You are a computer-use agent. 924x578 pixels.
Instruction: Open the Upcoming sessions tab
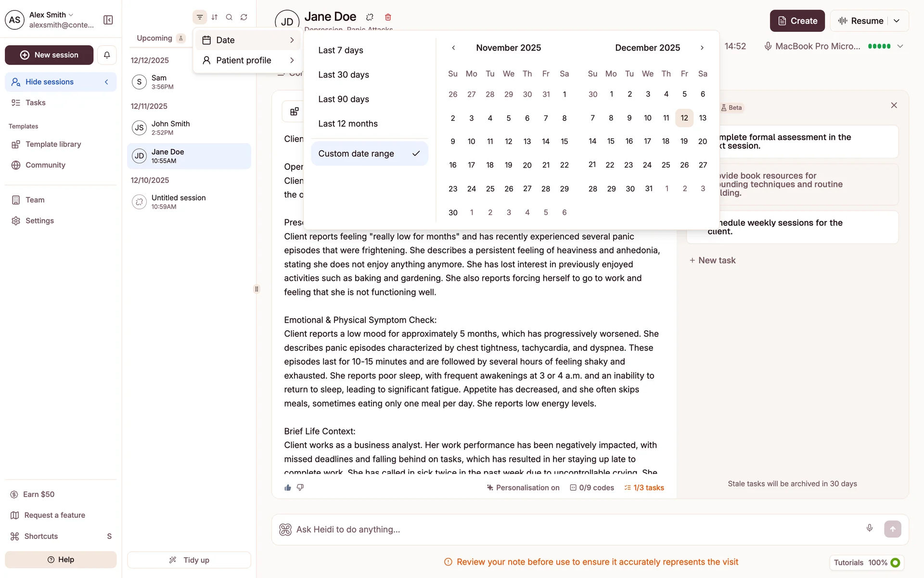tap(154, 38)
